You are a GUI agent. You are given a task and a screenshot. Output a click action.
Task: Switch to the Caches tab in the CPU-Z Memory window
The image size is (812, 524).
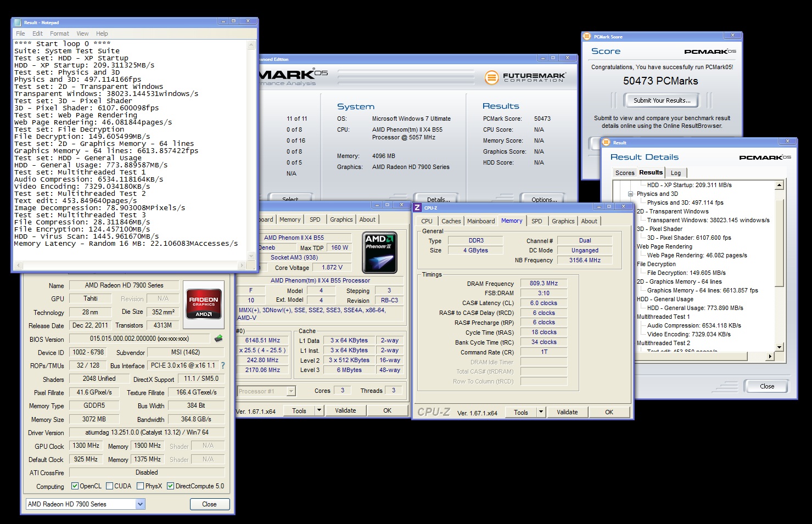(451, 221)
